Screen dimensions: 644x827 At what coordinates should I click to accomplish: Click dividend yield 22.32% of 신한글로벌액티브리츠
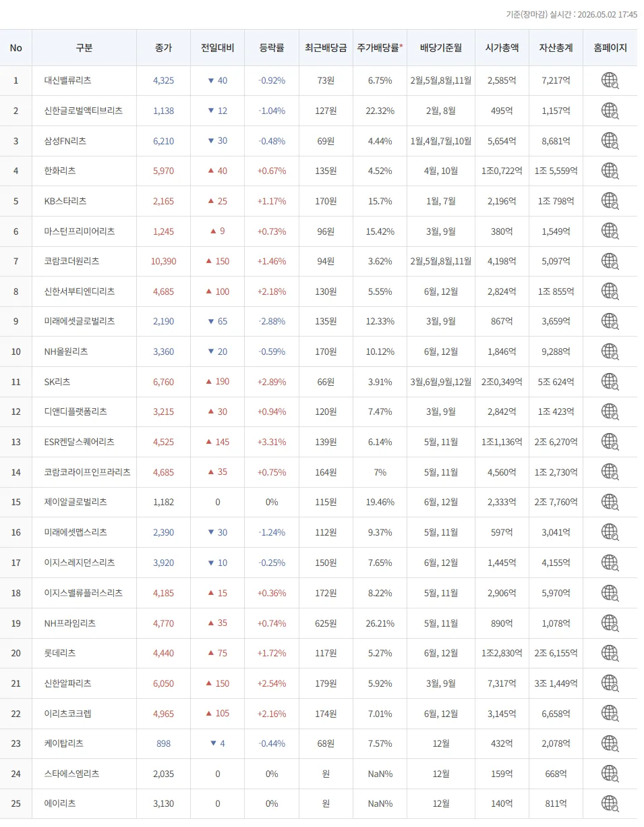point(380,111)
